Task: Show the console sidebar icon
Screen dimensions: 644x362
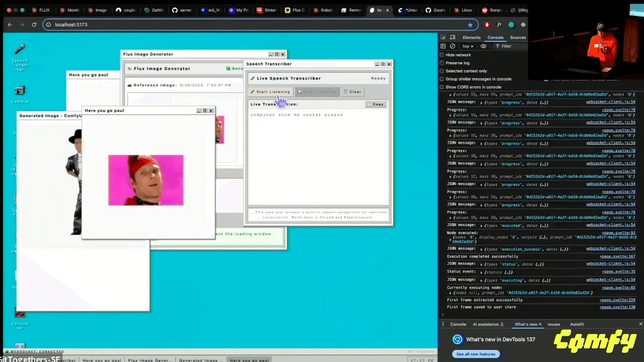Action: [x=443, y=46]
